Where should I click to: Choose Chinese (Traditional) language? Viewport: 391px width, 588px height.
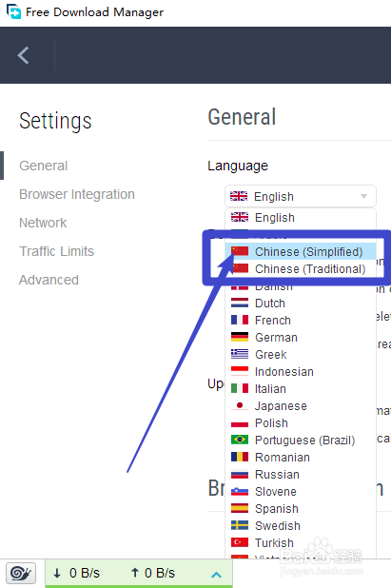(301, 269)
